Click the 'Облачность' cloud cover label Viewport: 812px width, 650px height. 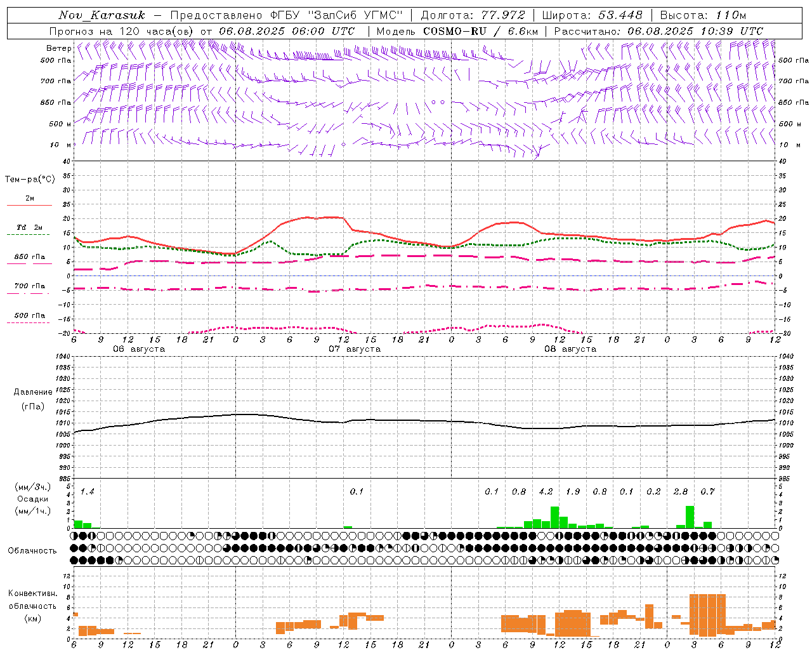click(32, 551)
